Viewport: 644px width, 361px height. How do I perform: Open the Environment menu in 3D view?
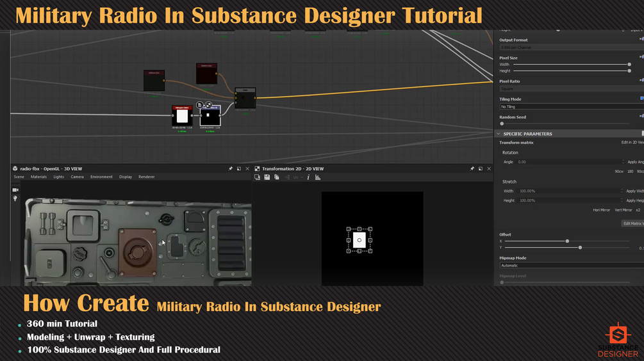[x=101, y=177]
